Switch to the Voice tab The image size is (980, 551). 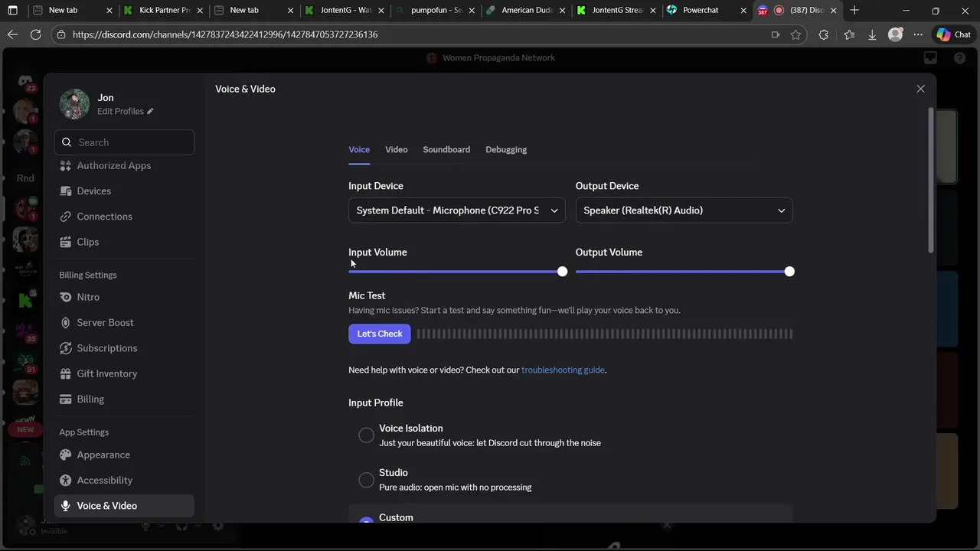pyautogui.click(x=359, y=149)
